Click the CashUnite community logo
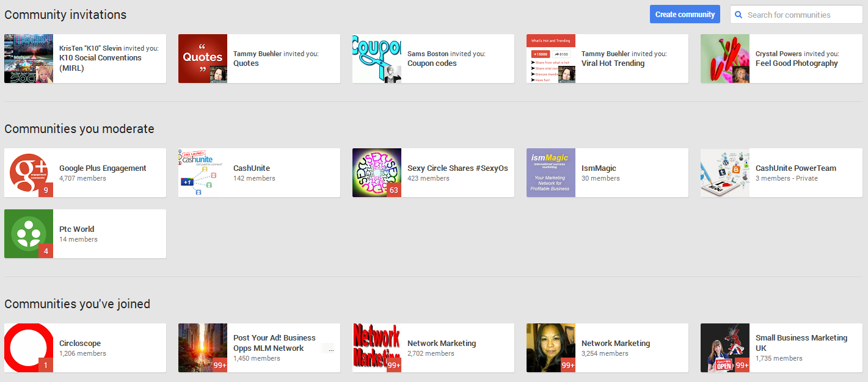 pos(203,173)
